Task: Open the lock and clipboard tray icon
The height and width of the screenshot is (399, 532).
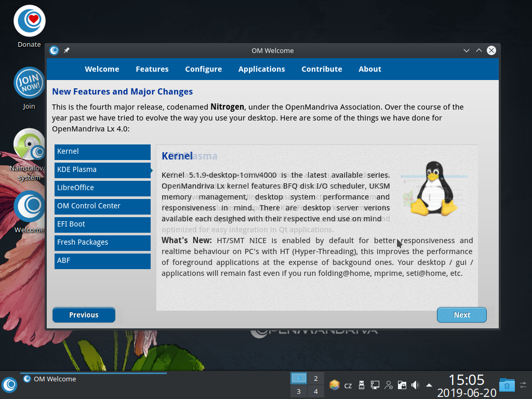Action: point(402,385)
